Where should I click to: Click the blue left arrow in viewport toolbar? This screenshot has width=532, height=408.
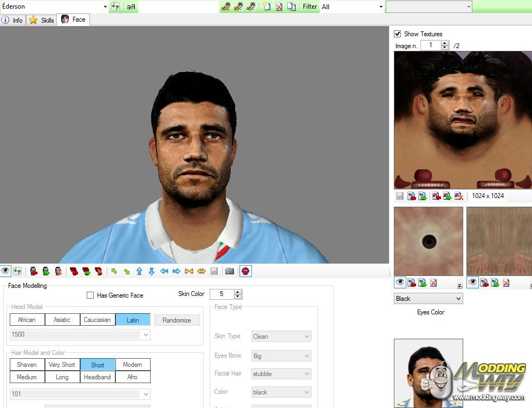[164, 271]
